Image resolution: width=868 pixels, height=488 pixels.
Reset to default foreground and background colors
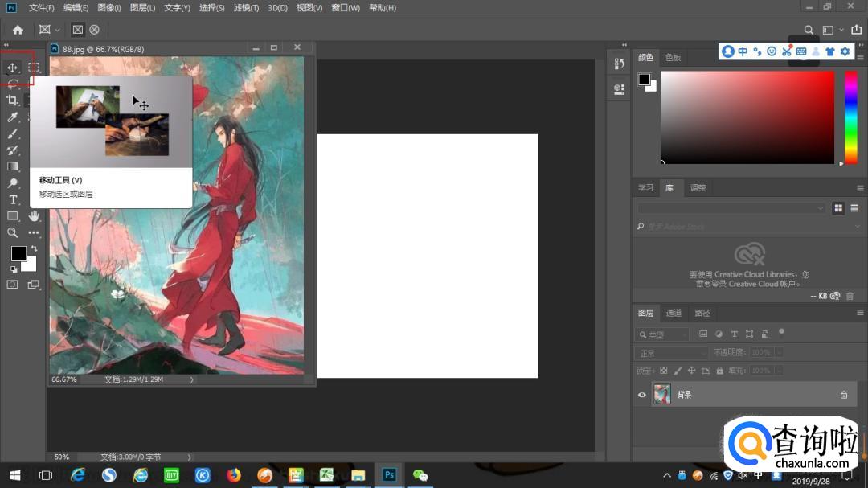tap(14, 269)
